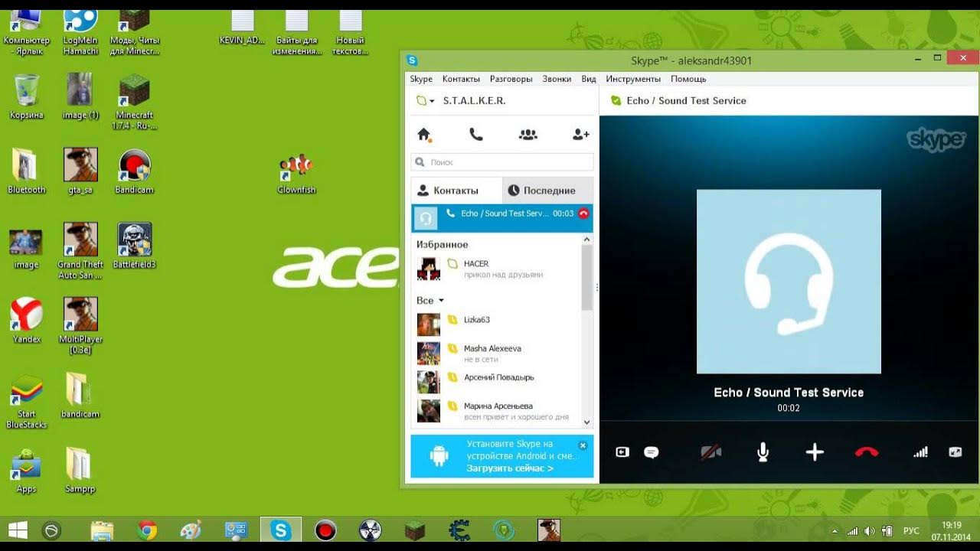Open the Помощь menu

click(688, 79)
